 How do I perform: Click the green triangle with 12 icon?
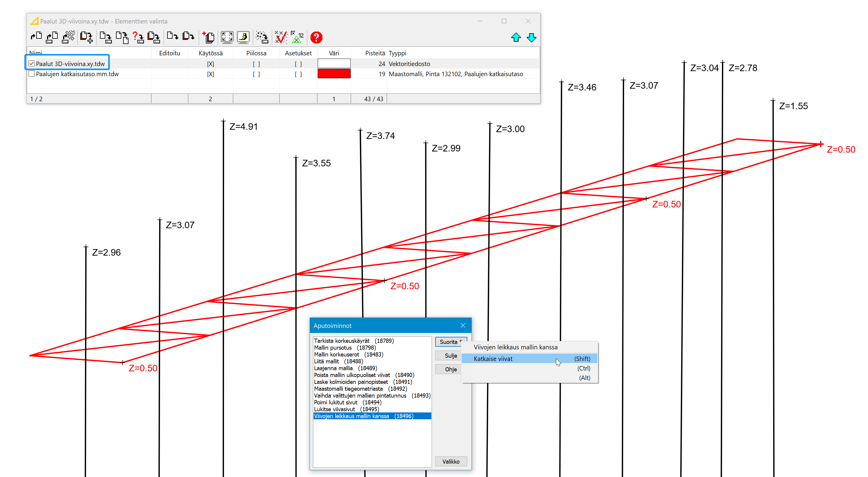(297, 37)
